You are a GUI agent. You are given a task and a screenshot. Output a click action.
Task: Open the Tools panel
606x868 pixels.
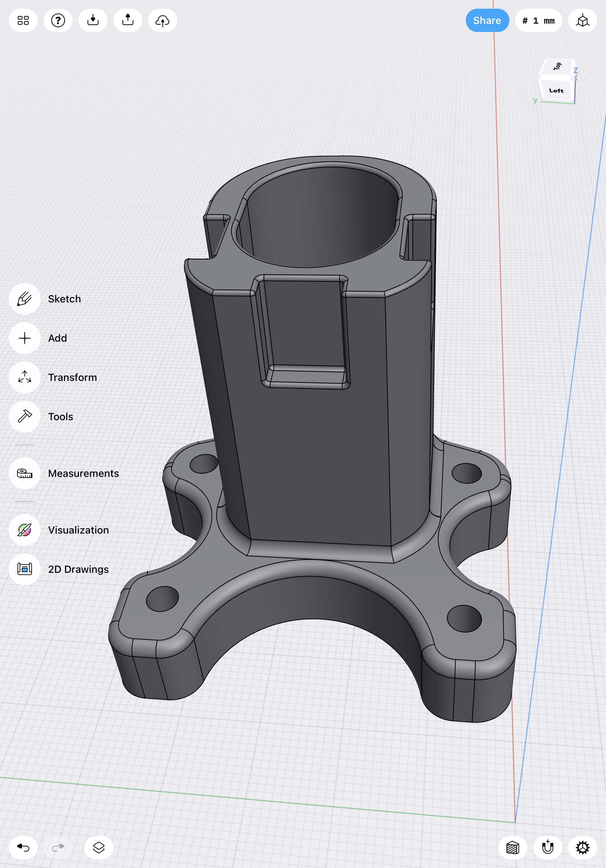click(x=24, y=417)
